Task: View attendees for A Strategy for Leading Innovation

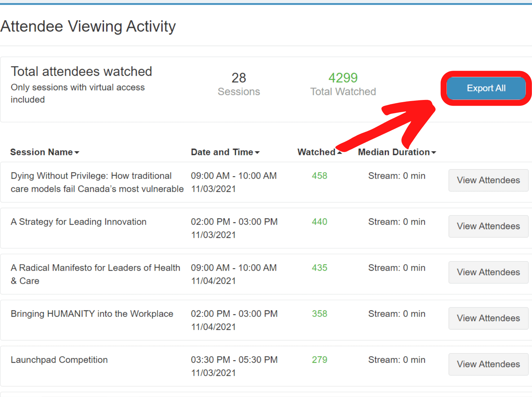Action: (x=488, y=226)
